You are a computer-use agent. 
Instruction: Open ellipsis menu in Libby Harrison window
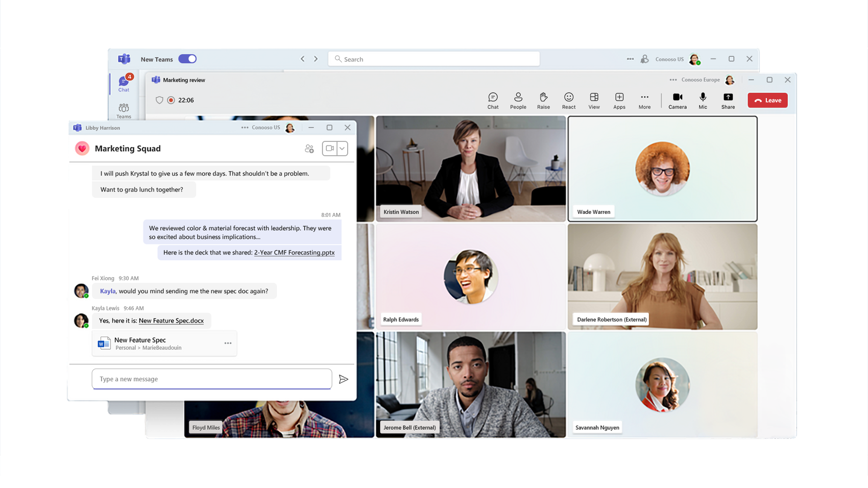tap(245, 128)
